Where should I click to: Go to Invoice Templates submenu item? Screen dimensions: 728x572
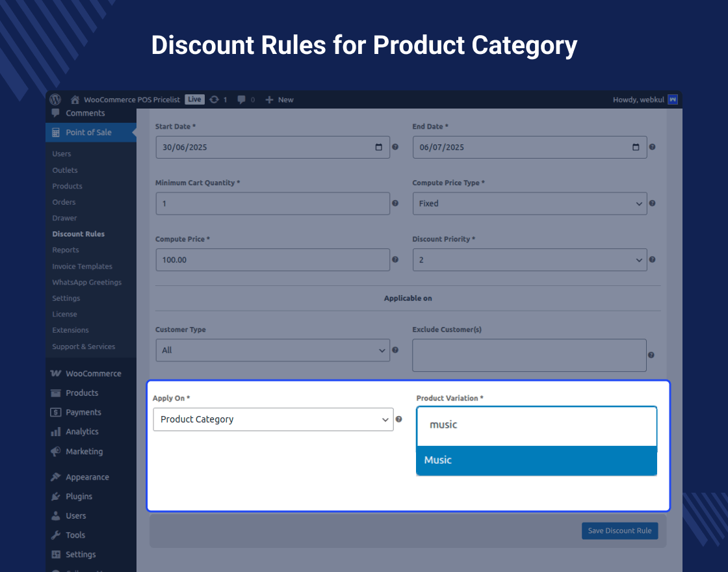(83, 266)
